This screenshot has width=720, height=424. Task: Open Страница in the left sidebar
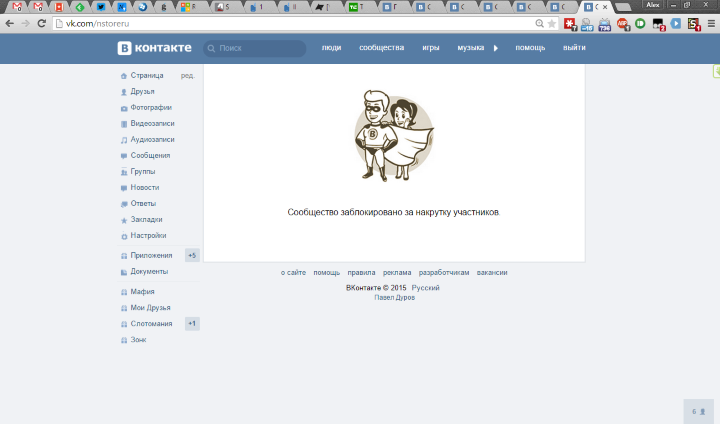click(x=147, y=75)
